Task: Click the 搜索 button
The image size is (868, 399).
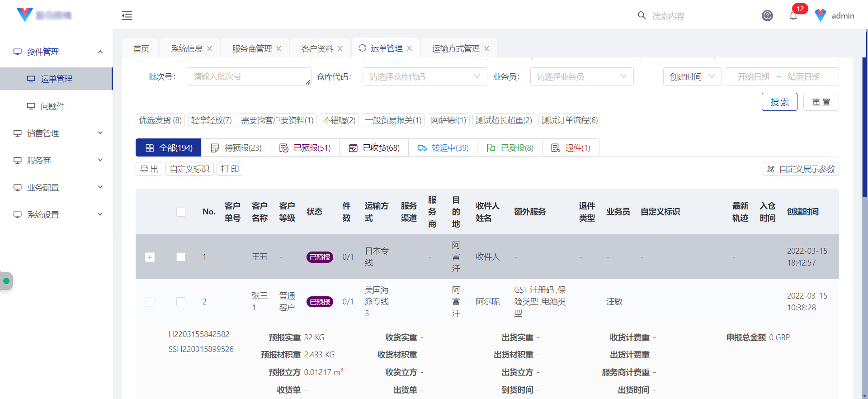Action: 779,102
